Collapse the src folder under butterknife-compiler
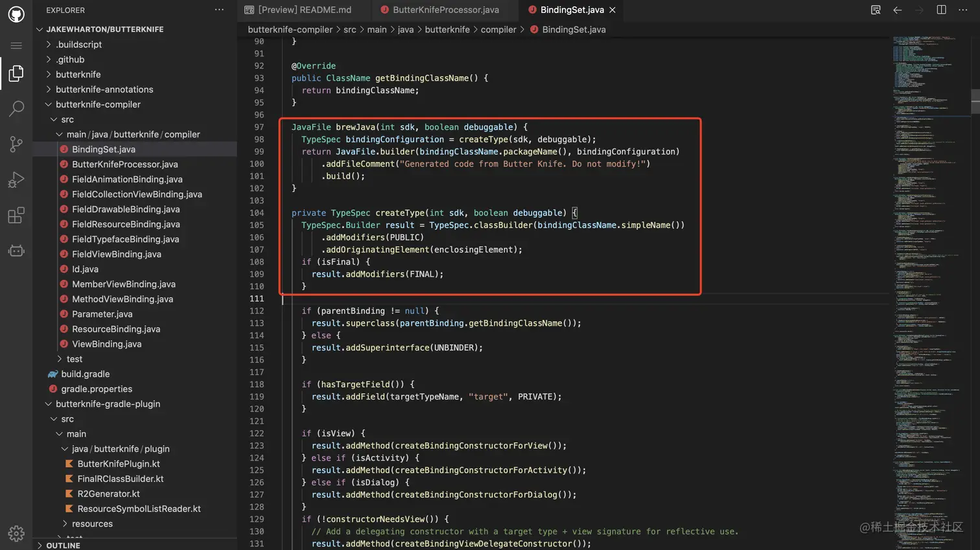The image size is (980, 550). pyautogui.click(x=135, y=119)
